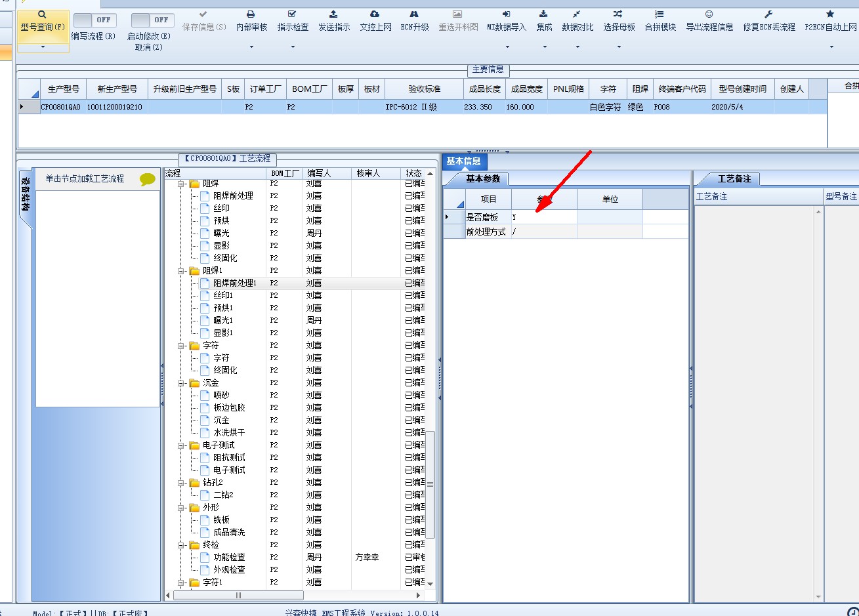859x616 pixels.
Task: Click the 导出流程信息 smiley icon
Action: pyautogui.click(x=709, y=14)
